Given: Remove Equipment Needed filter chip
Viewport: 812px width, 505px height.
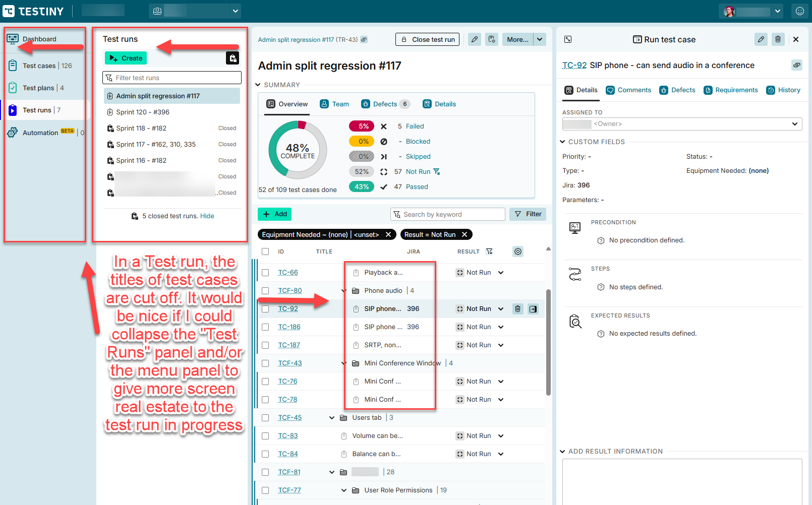Looking at the screenshot, I should pyautogui.click(x=388, y=234).
